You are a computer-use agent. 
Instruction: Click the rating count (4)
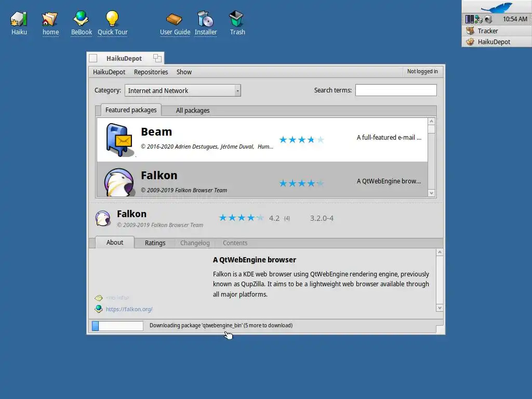[x=287, y=219]
